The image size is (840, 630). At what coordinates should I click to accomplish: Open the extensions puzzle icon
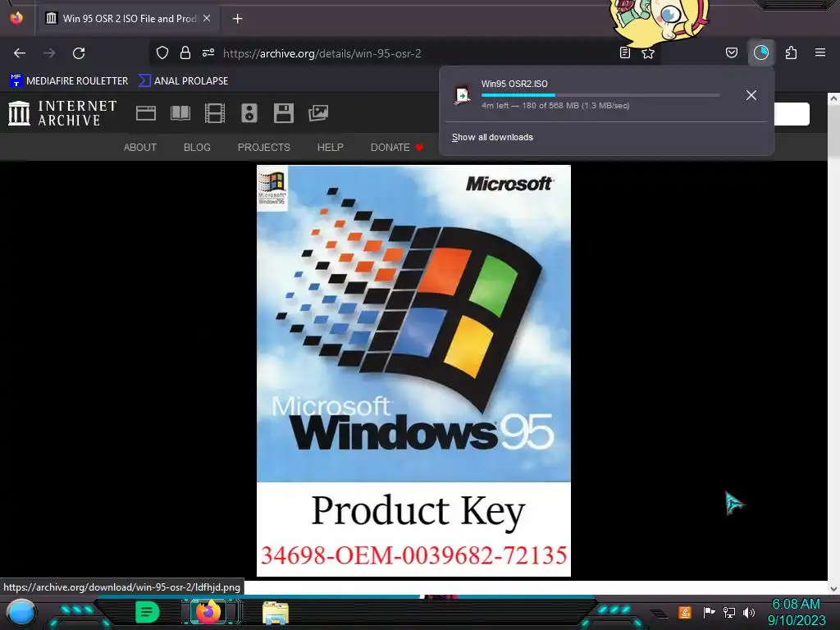click(792, 52)
